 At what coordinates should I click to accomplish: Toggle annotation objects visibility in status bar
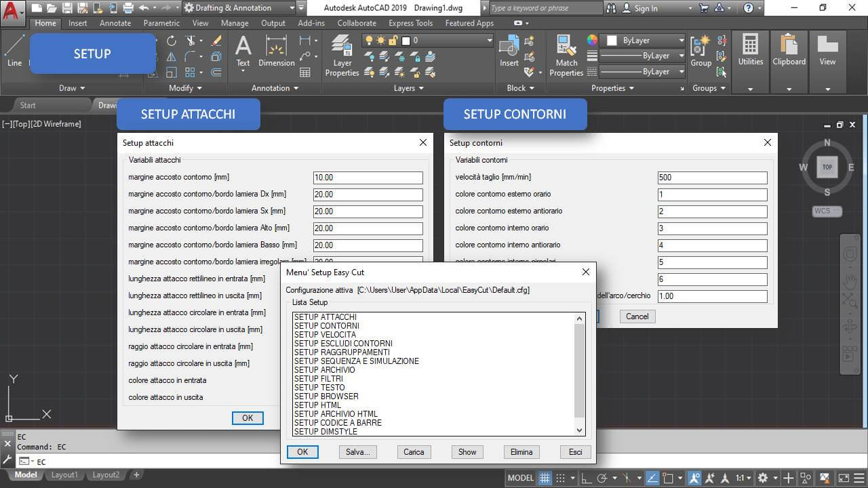(x=694, y=478)
